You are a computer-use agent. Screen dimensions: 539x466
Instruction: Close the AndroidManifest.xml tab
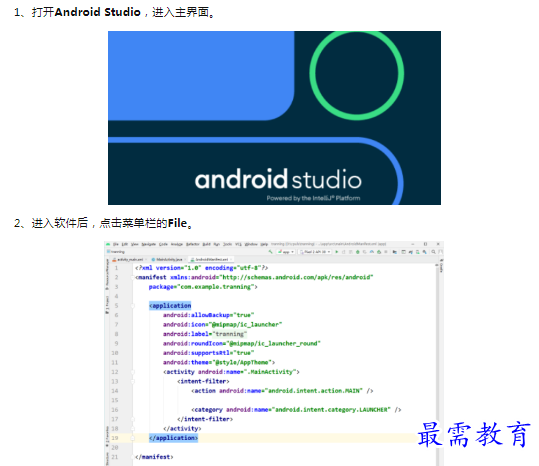[231, 259]
